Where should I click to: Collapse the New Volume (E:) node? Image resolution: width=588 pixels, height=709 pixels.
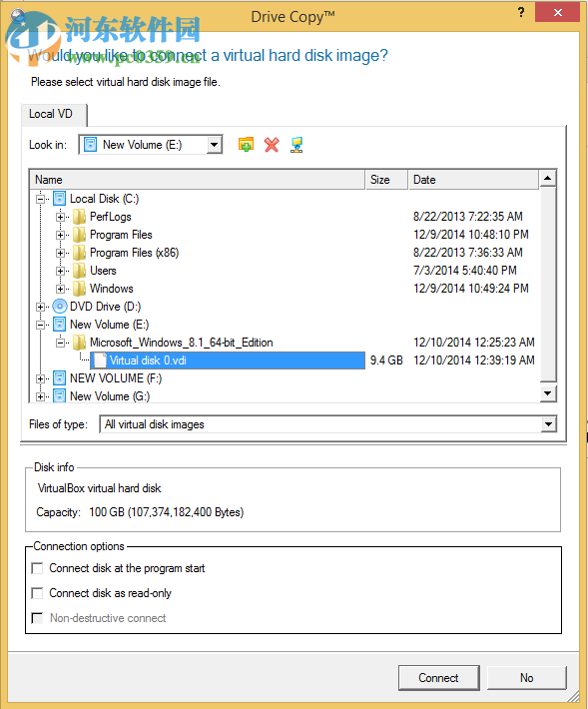pyautogui.click(x=40, y=325)
